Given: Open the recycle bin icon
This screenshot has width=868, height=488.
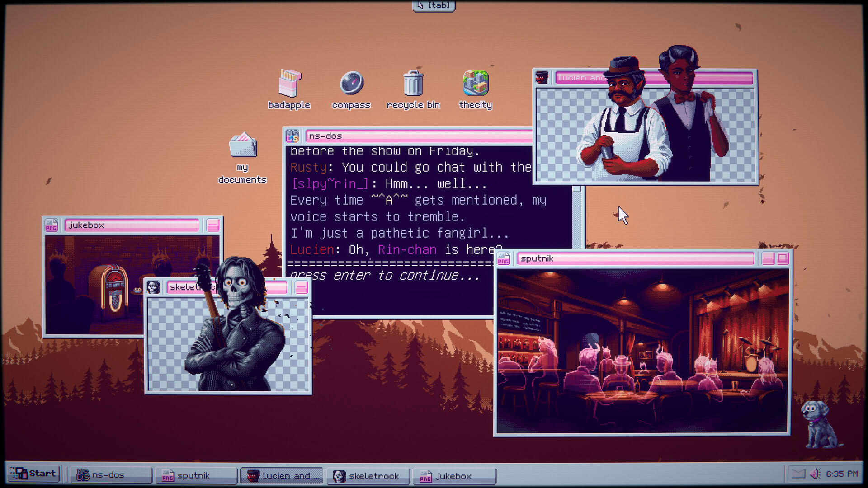Looking at the screenshot, I should [413, 89].
